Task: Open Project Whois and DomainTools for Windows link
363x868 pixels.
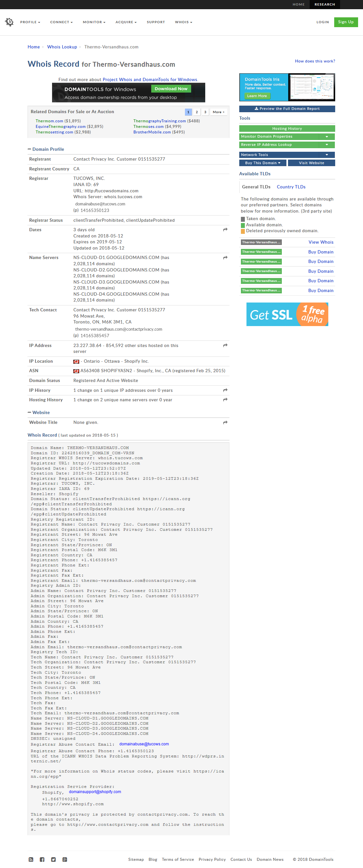Action: click(x=150, y=80)
